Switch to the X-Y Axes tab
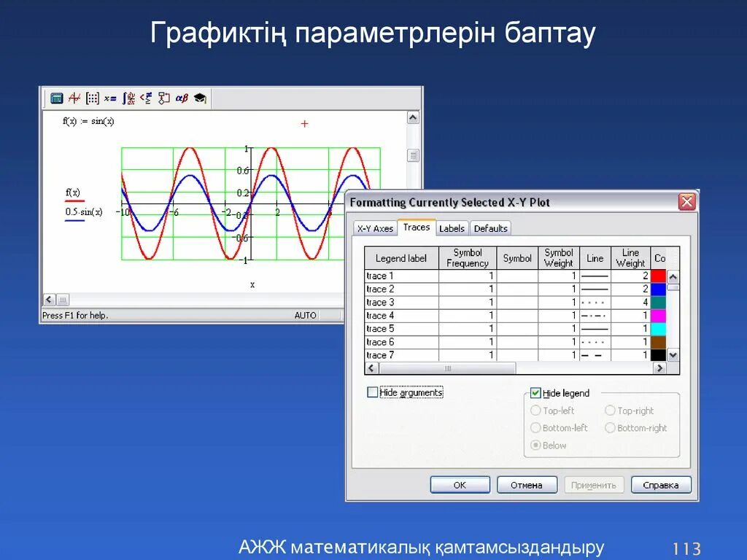747x560 pixels. coord(376,228)
